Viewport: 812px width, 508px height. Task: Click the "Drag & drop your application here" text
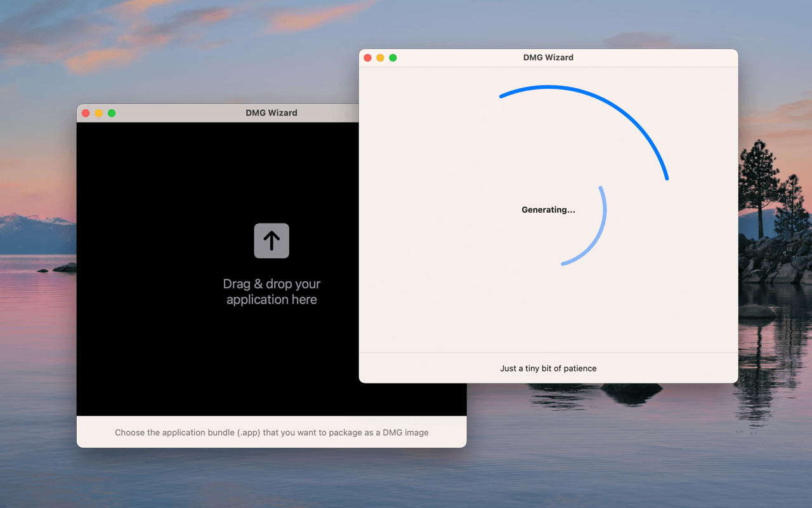pos(272,291)
